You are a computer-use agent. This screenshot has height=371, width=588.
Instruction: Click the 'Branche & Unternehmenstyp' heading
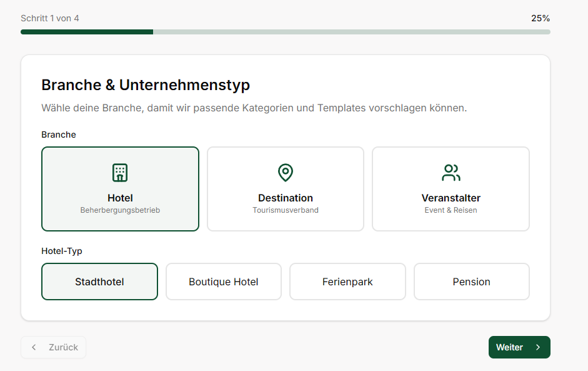pos(146,85)
